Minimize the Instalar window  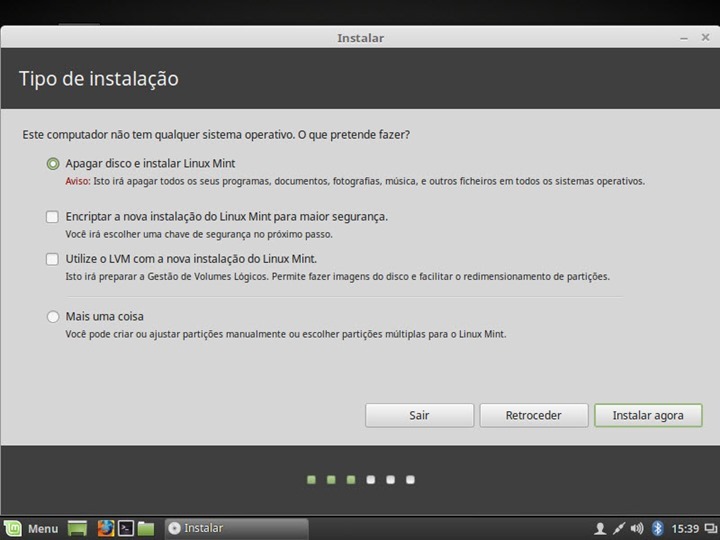click(684, 38)
